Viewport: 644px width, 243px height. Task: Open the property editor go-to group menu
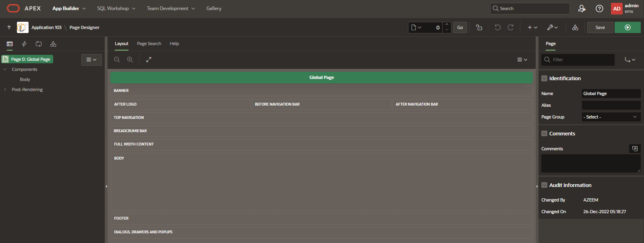click(630, 60)
